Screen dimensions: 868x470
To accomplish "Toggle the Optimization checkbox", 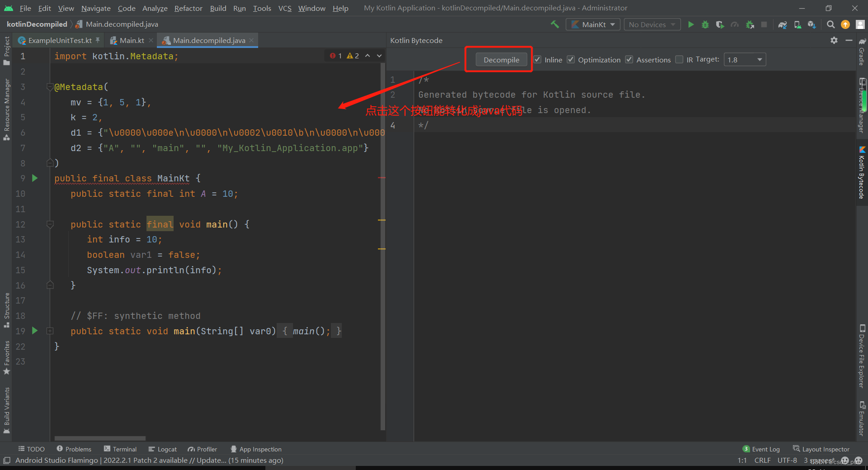I will (x=571, y=59).
